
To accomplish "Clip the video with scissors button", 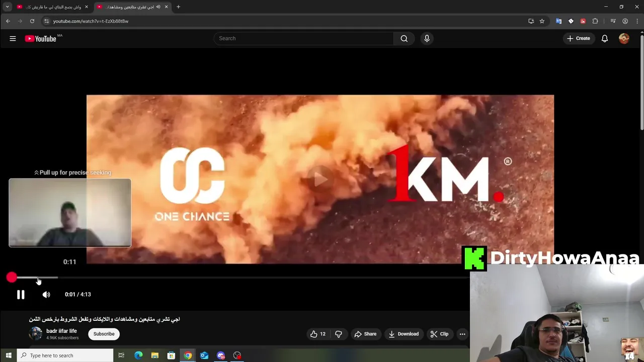I will pyautogui.click(x=439, y=334).
